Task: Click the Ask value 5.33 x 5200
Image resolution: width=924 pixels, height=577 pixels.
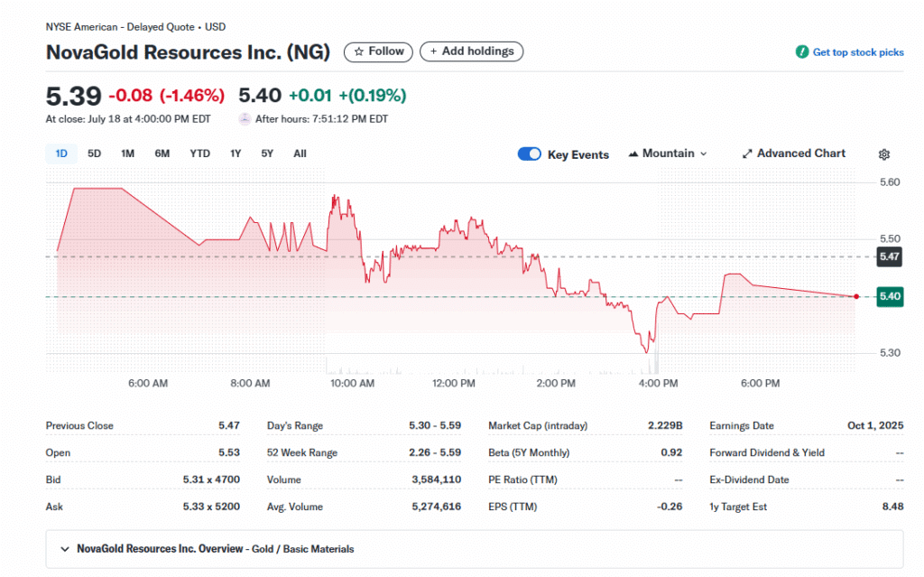Action: click(211, 507)
